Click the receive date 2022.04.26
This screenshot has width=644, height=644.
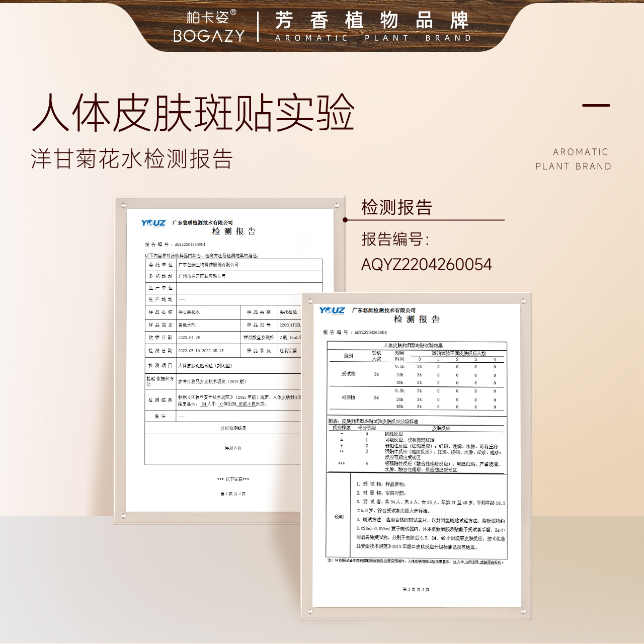pos(189,338)
